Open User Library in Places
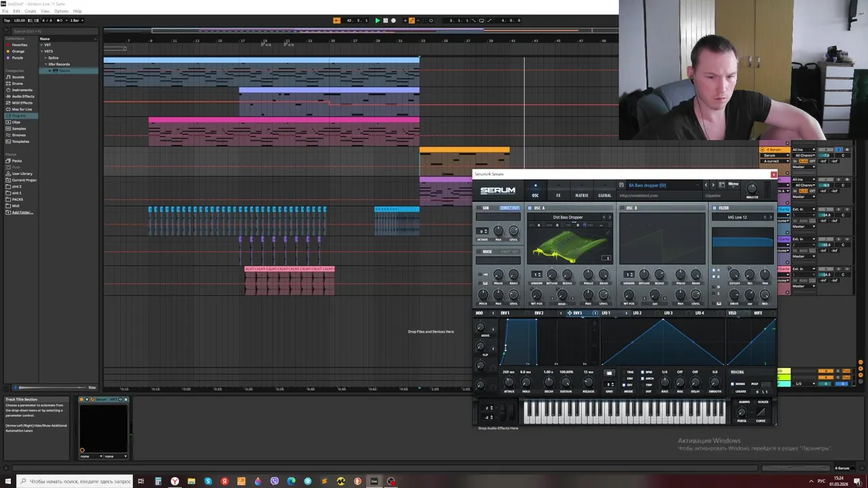Viewport: 868px width, 488px height. pos(22,174)
